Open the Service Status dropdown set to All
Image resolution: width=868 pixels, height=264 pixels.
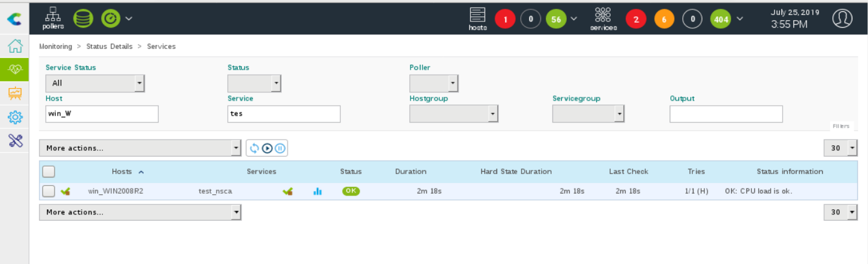tap(95, 83)
